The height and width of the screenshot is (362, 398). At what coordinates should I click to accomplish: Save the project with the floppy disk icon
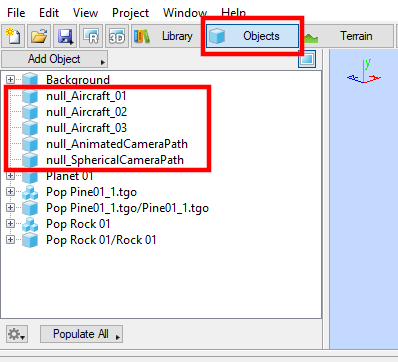coord(65,36)
